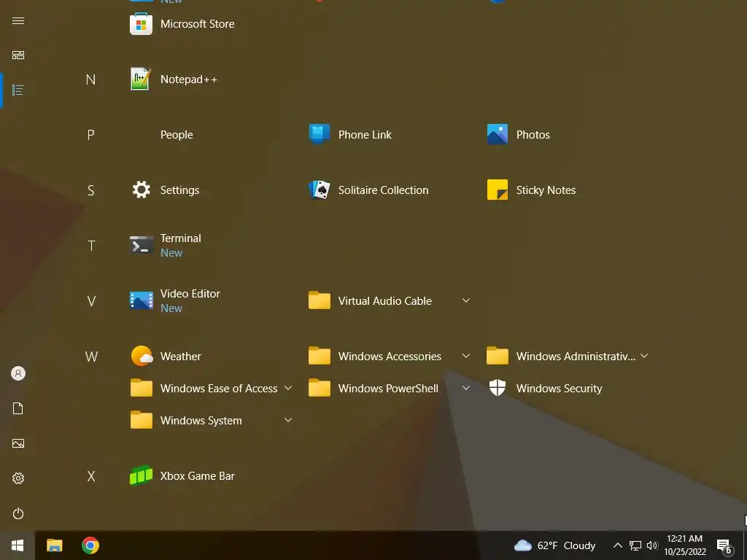Launch Notepad++ from the app list
The image size is (747, 560).
[174, 79]
